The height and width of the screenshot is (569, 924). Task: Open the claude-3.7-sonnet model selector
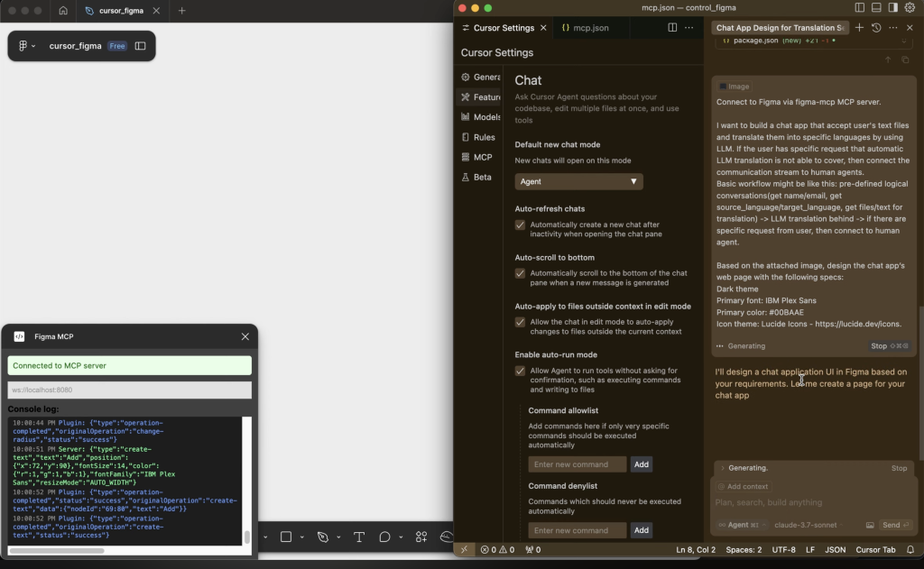point(807,525)
